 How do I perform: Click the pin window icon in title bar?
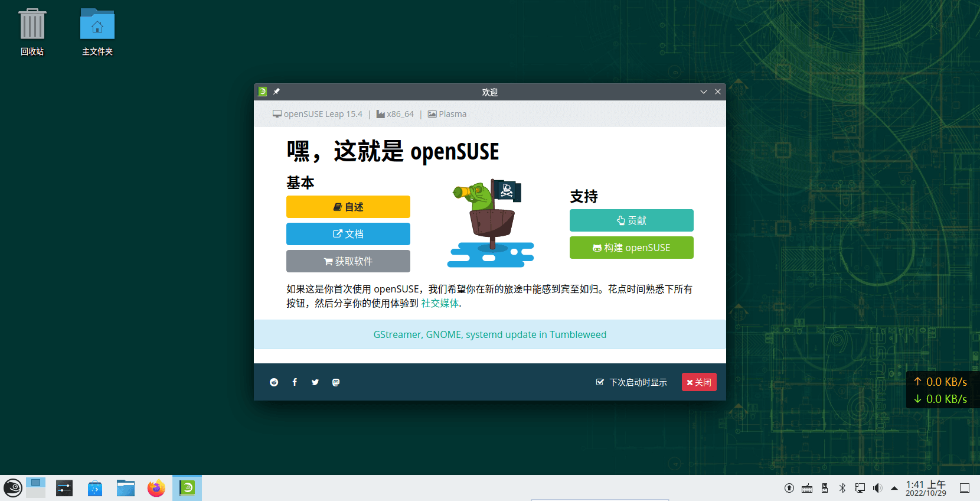click(276, 92)
